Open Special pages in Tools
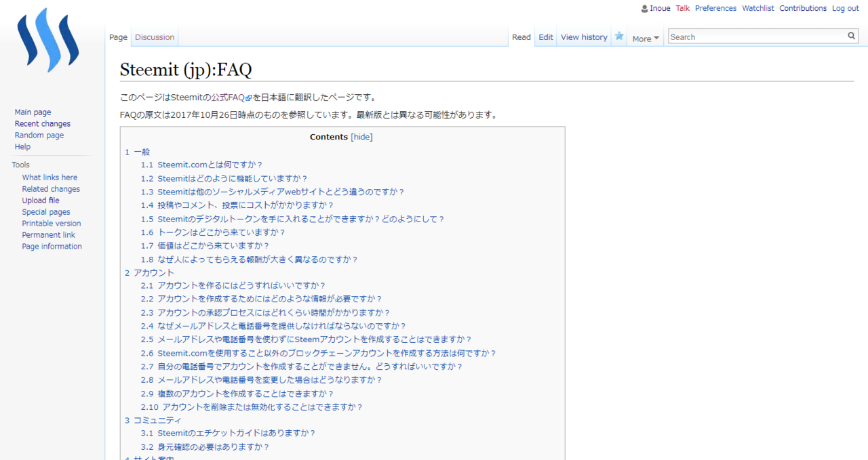868x460 pixels. 46,212
